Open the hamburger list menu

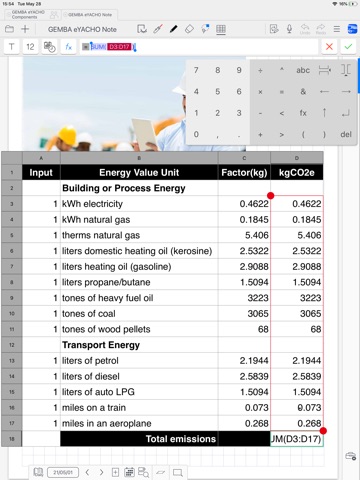pyautogui.click(x=337, y=29)
